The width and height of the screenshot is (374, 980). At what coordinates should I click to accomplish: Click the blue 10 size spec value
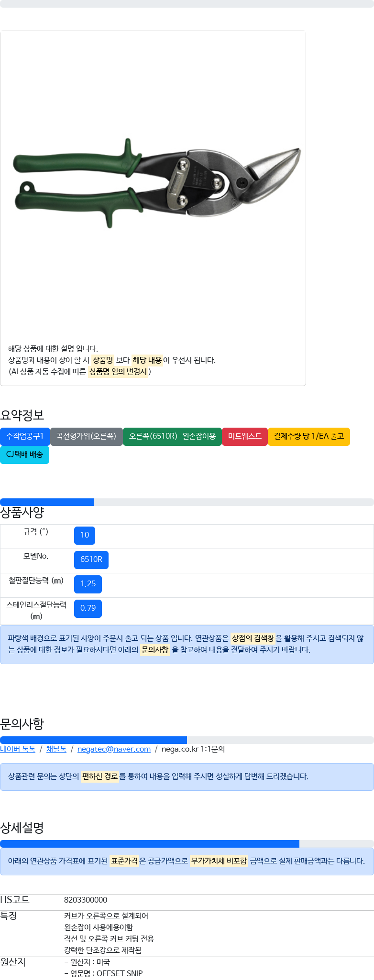[85, 535]
